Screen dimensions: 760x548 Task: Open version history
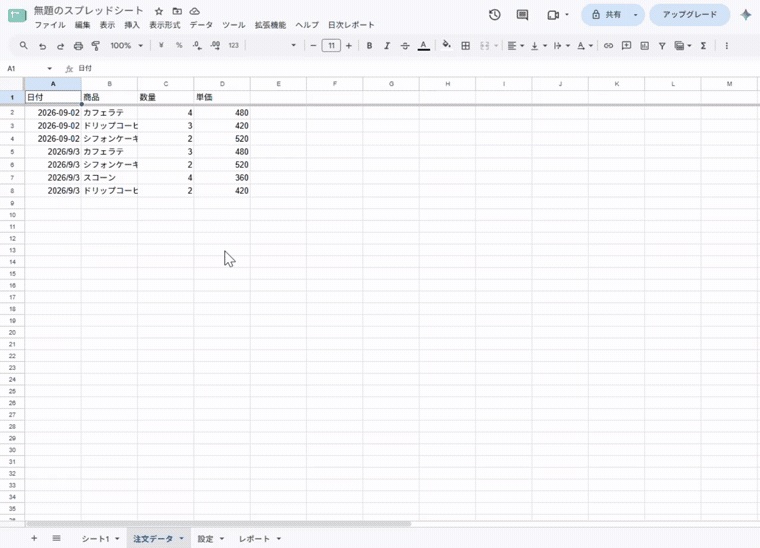[x=494, y=15]
